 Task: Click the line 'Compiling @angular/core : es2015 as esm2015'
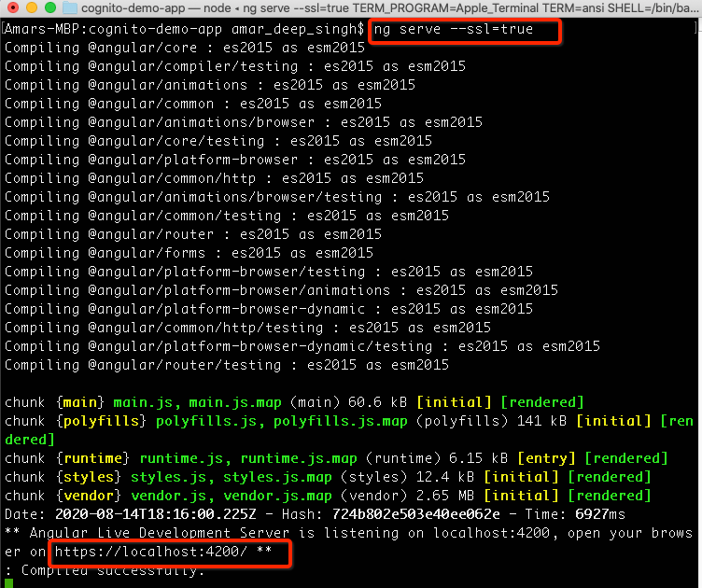185,48
